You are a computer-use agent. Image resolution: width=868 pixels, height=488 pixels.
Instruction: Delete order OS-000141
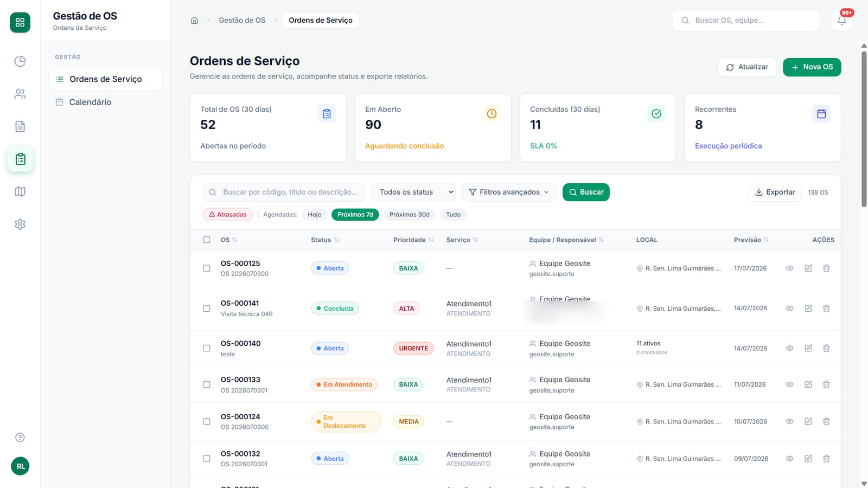point(826,309)
